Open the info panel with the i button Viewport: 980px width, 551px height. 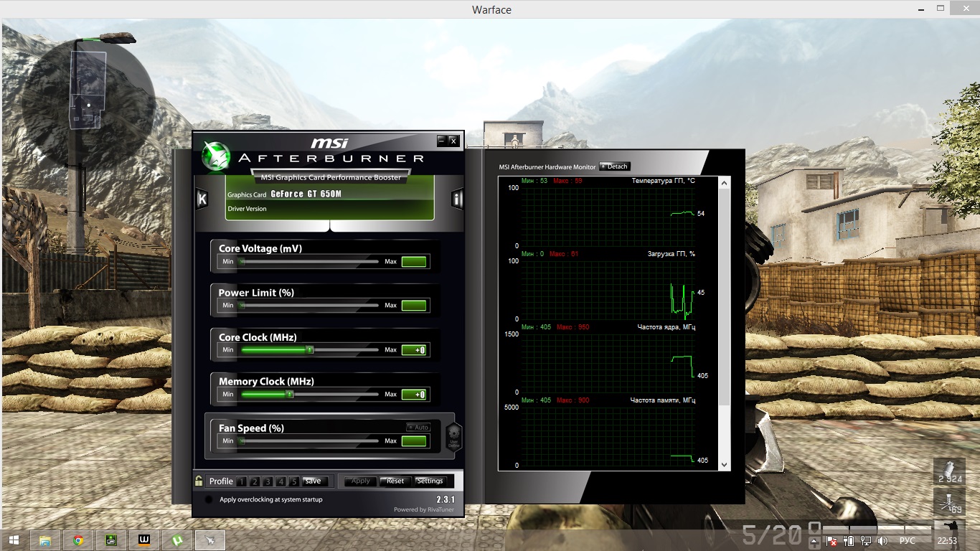click(457, 199)
